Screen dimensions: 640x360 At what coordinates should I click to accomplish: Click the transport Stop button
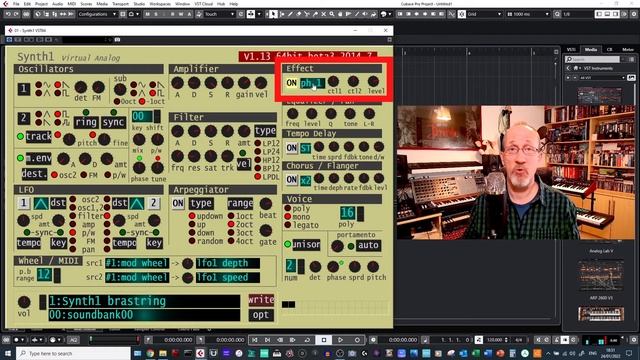click(x=324, y=340)
